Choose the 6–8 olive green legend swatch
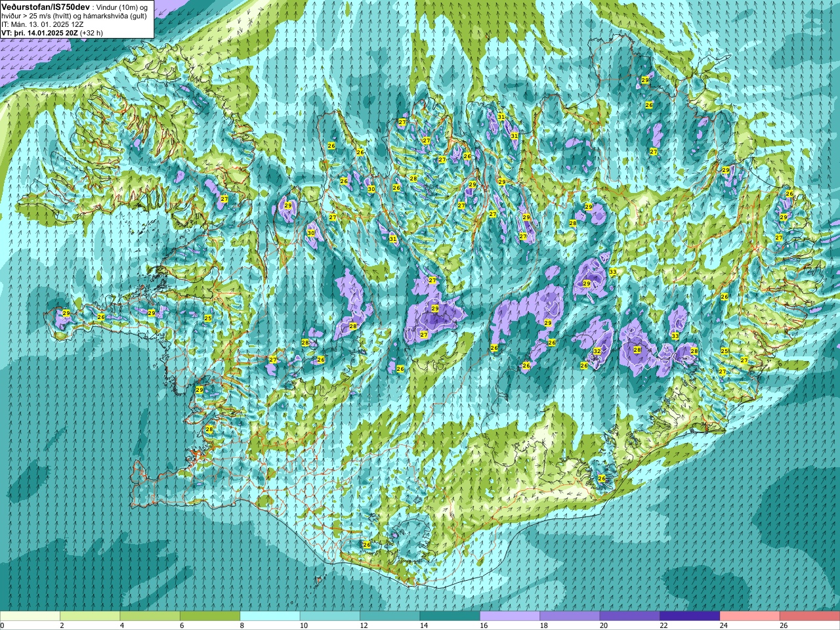 pos(210,616)
